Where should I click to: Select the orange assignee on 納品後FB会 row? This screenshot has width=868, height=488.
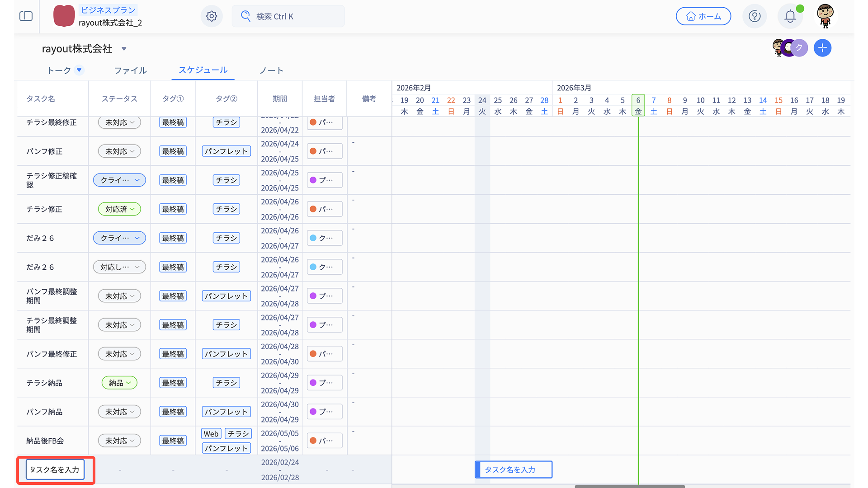324,441
